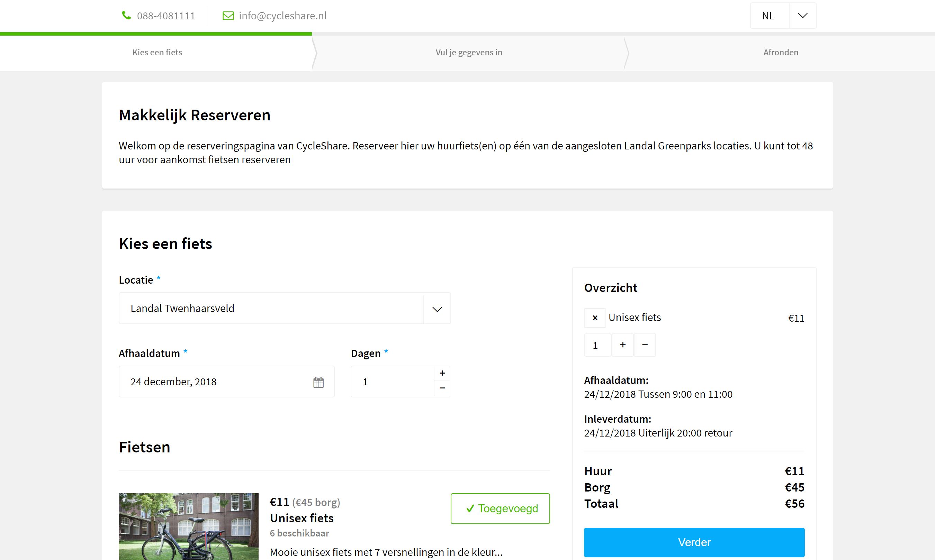The width and height of the screenshot is (935, 560).
Task: Click the 088-4081111 phone number
Action: pyautogui.click(x=166, y=16)
